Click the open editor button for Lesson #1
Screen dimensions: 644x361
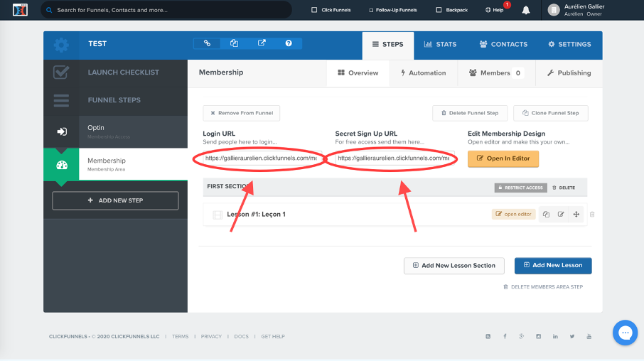point(513,214)
